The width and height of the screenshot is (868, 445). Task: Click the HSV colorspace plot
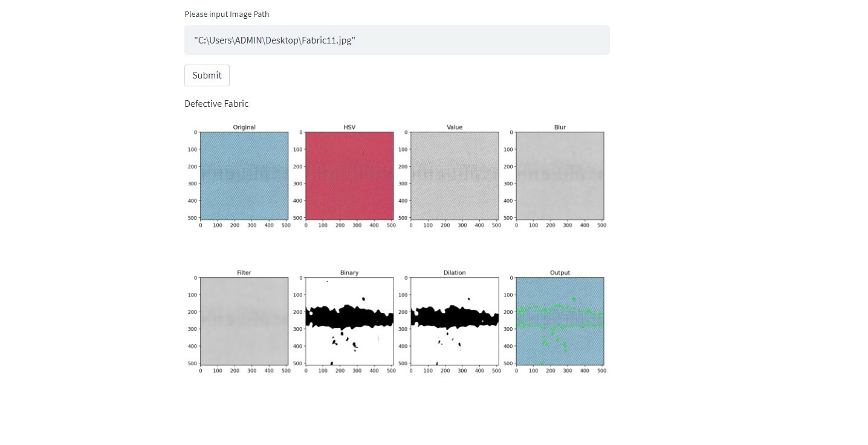point(349,175)
